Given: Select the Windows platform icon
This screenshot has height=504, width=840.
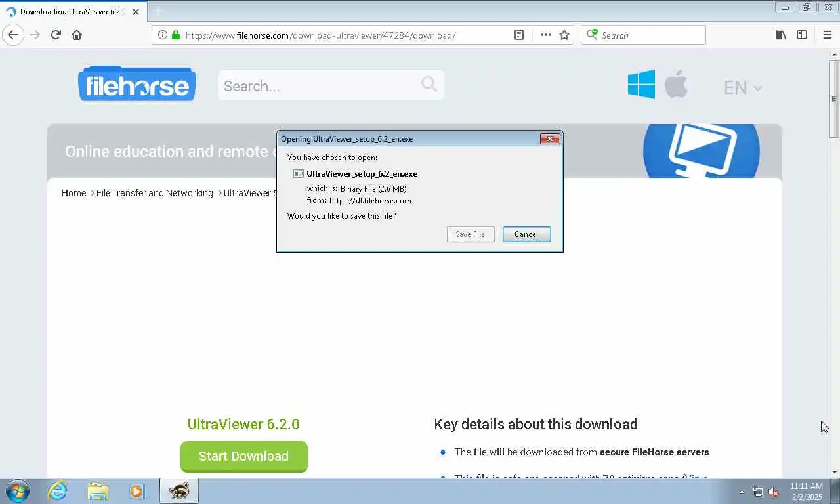Looking at the screenshot, I should 641,85.
